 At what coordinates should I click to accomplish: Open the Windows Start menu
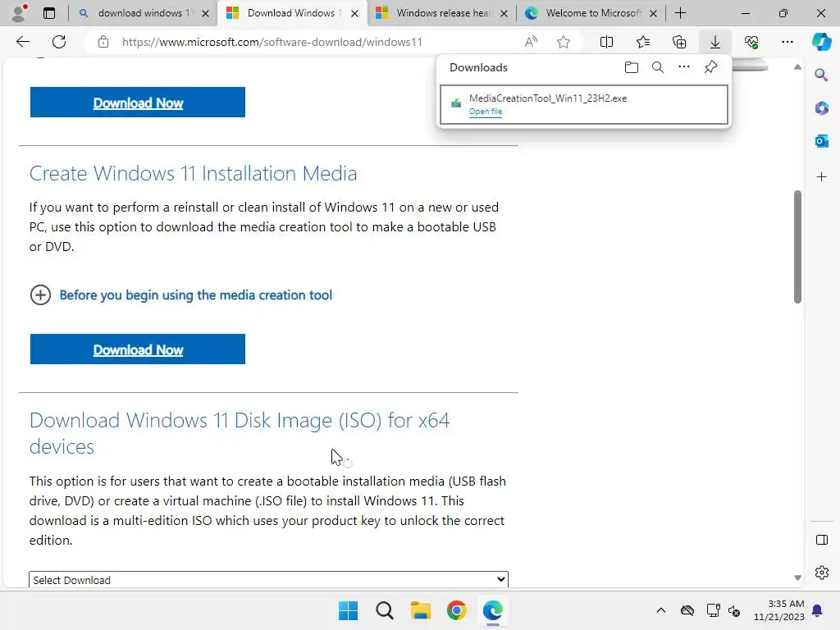(348, 610)
